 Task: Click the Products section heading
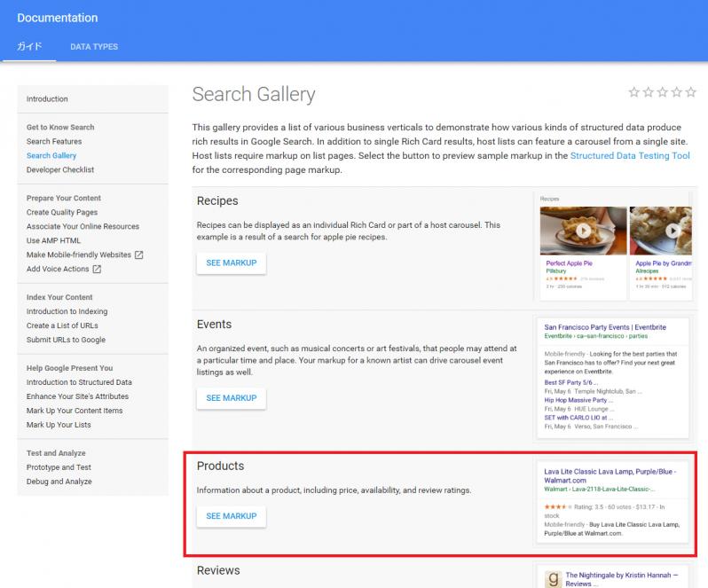(x=220, y=466)
